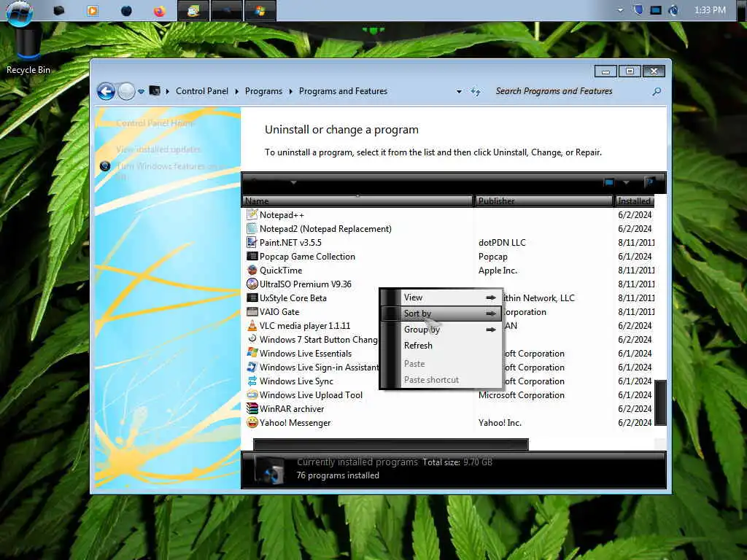Click the Windows Live Essentials icon
Viewport: 747px width, 560px height.
(x=252, y=353)
